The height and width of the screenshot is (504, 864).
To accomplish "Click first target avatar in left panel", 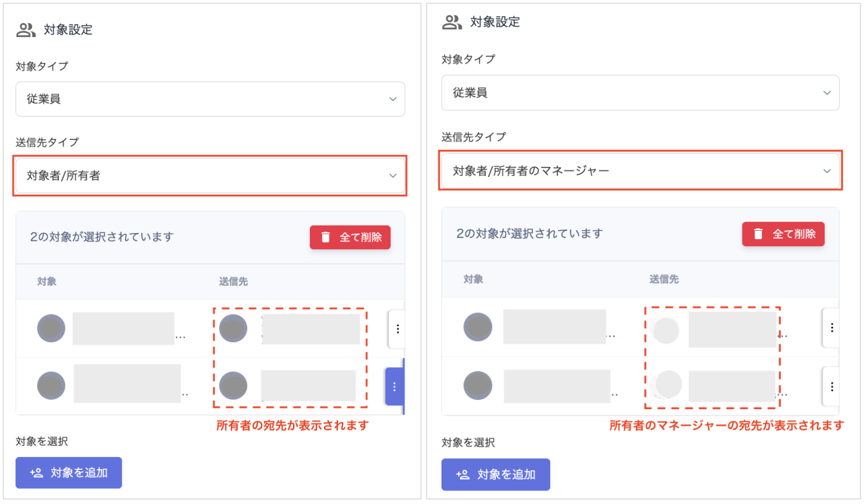I will [51, 328].
